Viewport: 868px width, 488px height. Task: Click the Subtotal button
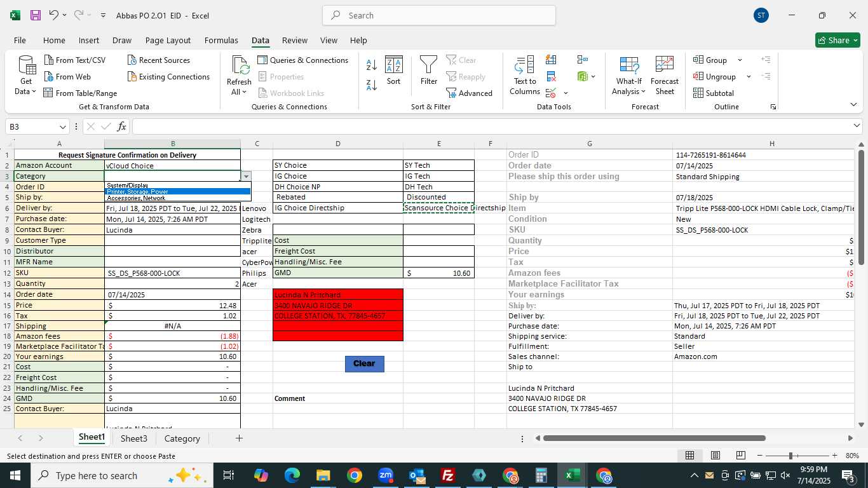714,93
